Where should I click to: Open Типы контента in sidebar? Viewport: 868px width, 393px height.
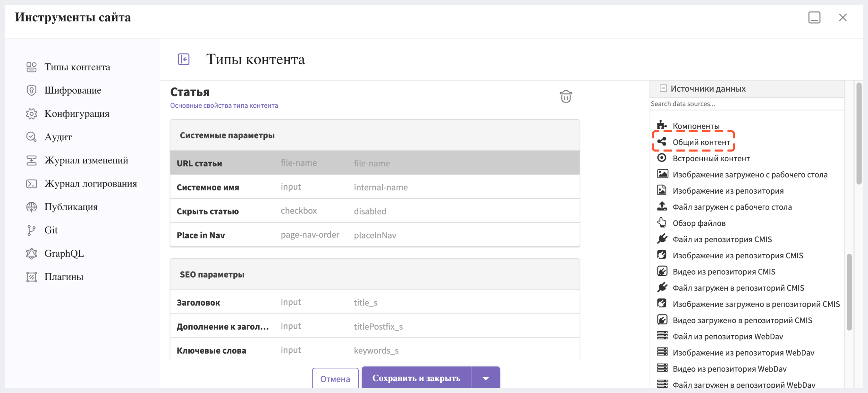77,67
